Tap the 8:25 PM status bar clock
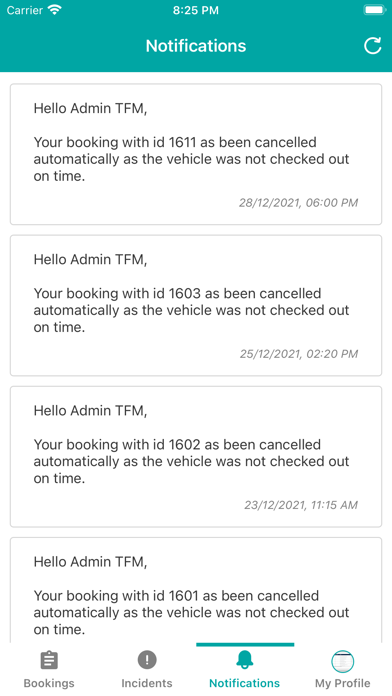The image size is (392, 696). pos(196,10)
